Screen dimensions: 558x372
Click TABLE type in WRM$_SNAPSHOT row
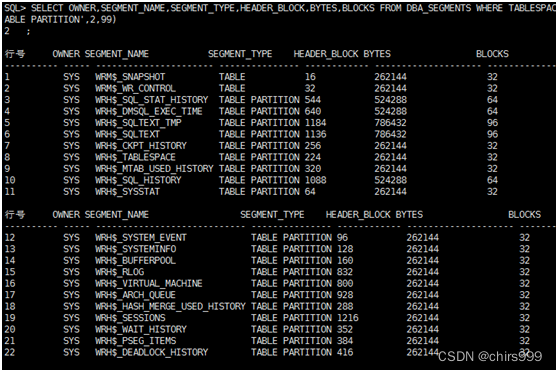(x=232, y=77)
